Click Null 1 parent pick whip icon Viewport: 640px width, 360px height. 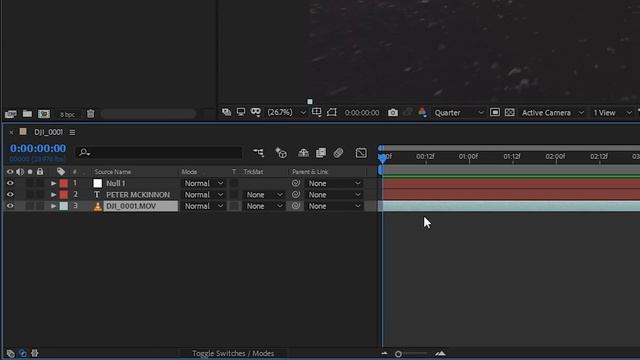[296, 183]
